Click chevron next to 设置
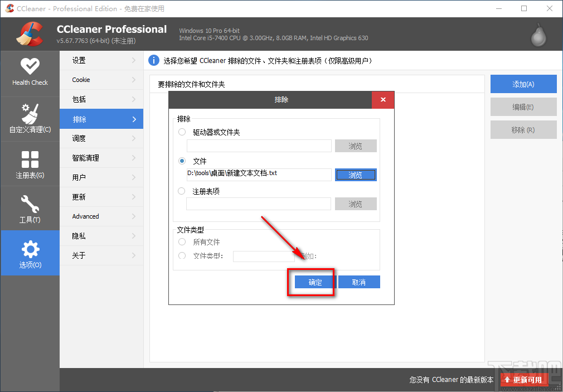Image resolution: width=563 pixels, height=392 pixels. (134, 60)
